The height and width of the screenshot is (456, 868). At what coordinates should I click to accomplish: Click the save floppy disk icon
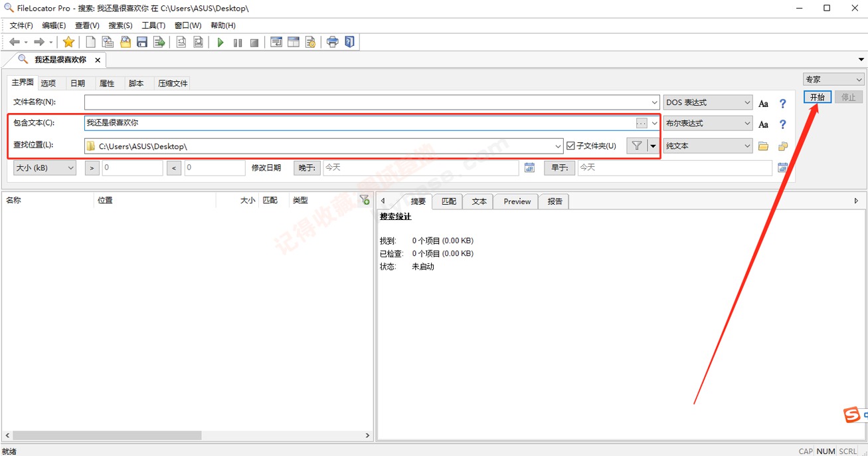142,43
